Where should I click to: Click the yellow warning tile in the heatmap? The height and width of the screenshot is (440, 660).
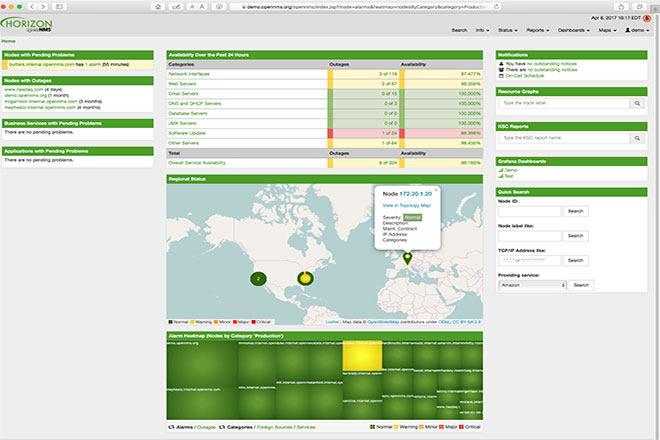[x=362, y=356]
